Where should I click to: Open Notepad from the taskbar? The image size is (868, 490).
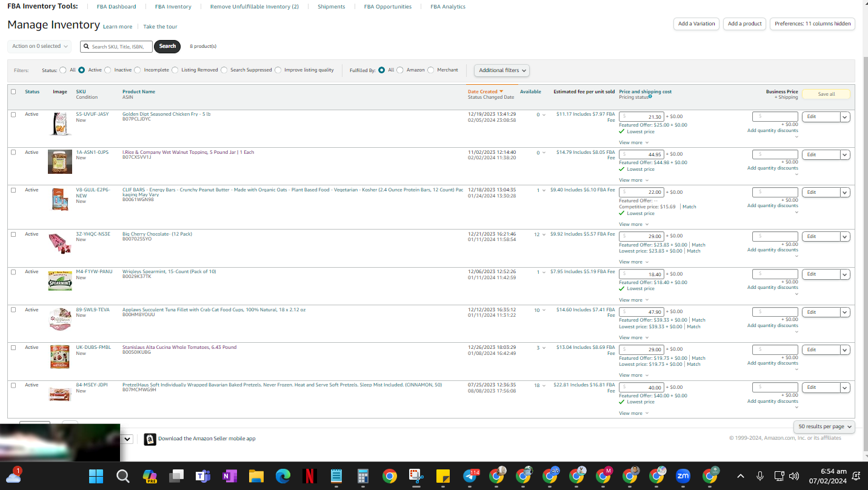point(336,476)
